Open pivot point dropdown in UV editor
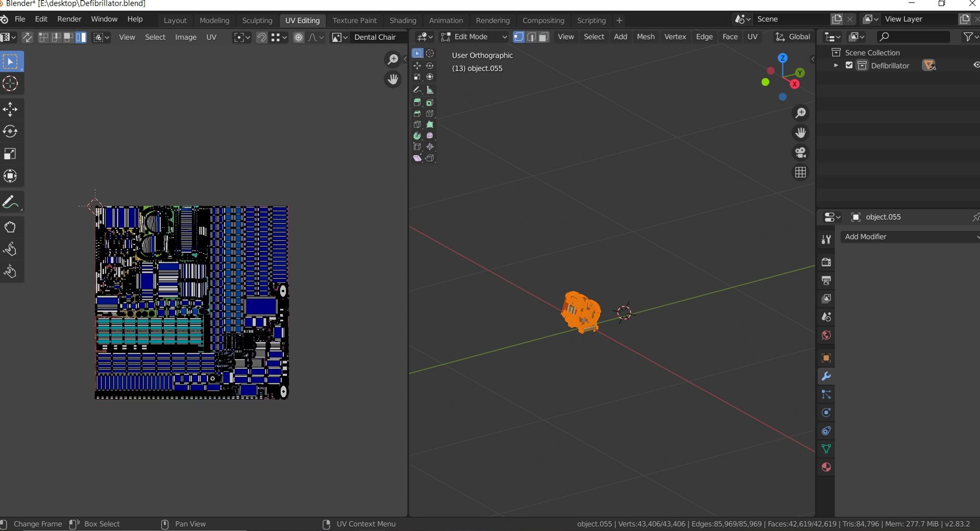This screenshot has height=531, width=980. tap(241, 37)
